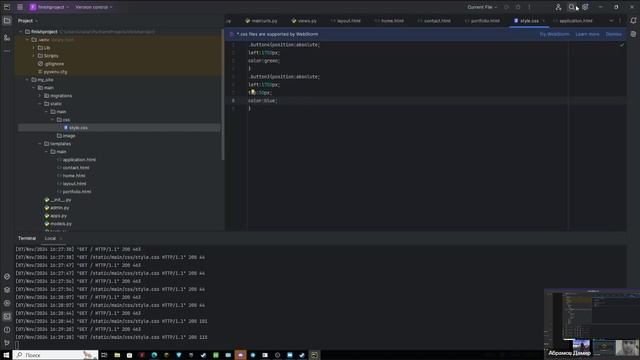Image resolution: width=640 pixels, height=360 pixels.
Task: Click the inspections checkmark widget in editor
Action: tap(622, 45)
